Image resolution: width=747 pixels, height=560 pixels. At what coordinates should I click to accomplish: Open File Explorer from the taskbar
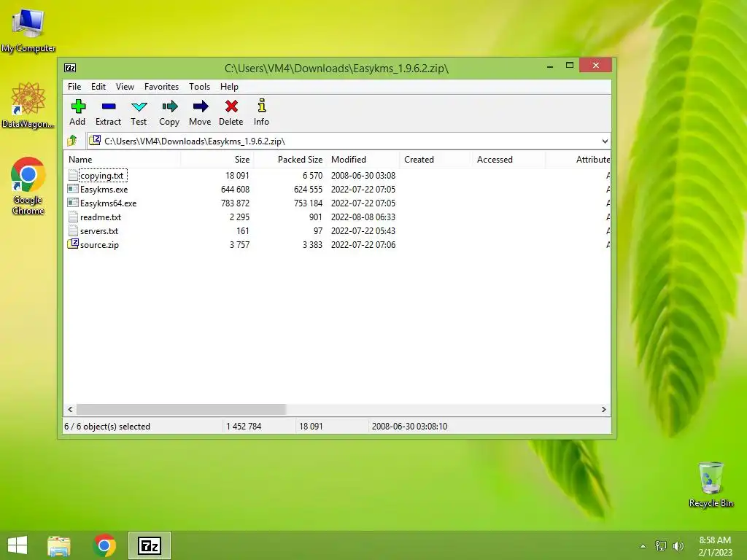[59, 546]
